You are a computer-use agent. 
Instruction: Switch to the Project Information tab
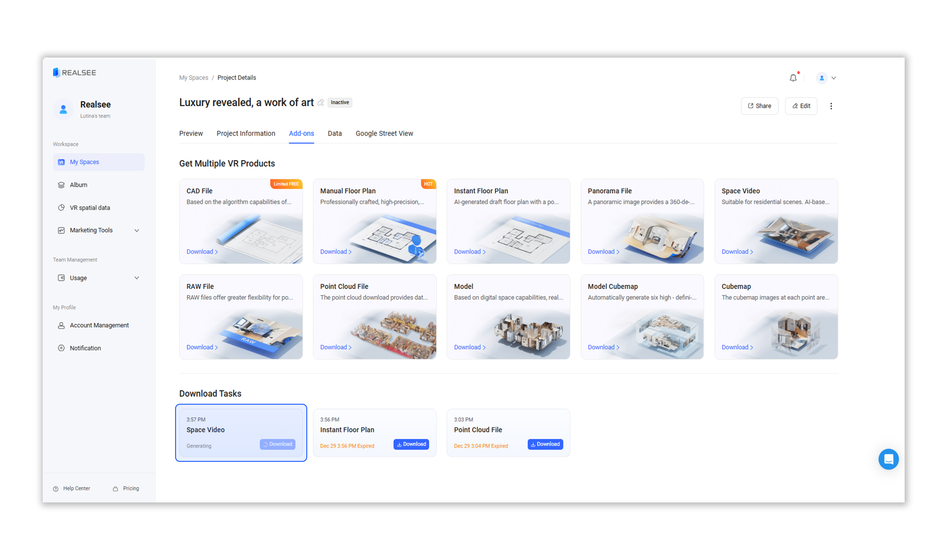tap(246, 133)
